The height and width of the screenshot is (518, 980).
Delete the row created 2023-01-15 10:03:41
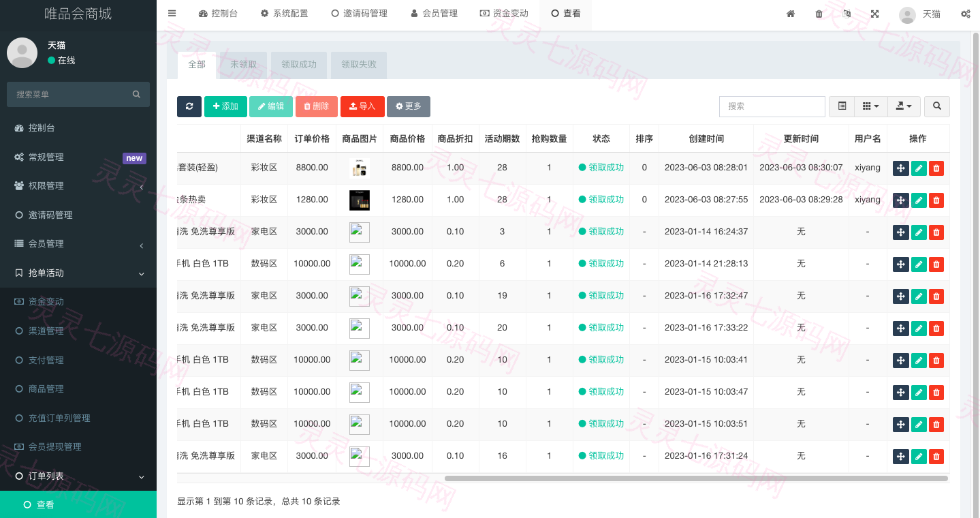936,361
